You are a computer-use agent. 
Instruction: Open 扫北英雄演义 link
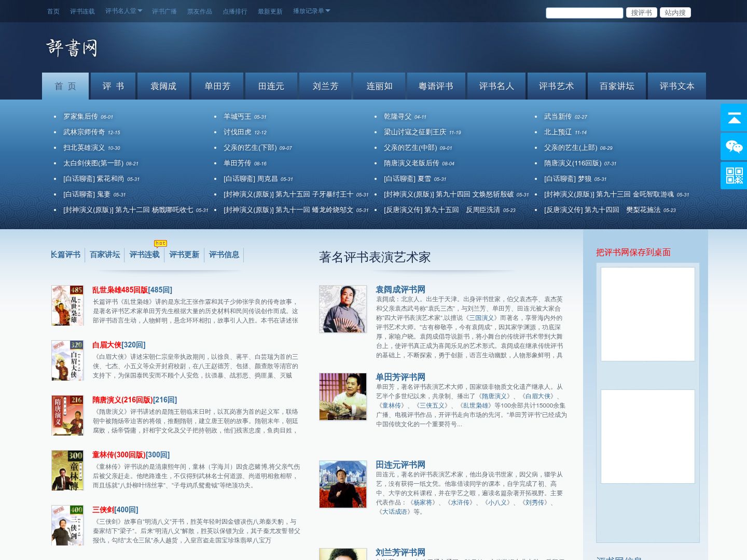tap(84, 148)
